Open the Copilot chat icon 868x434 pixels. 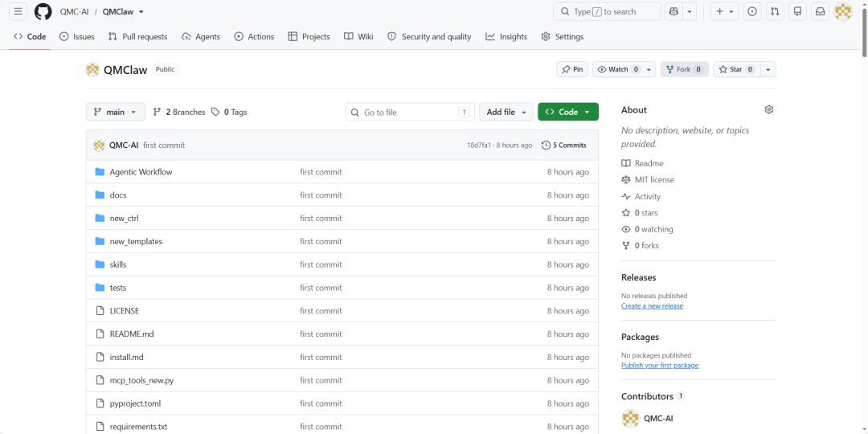pos(674,11)
